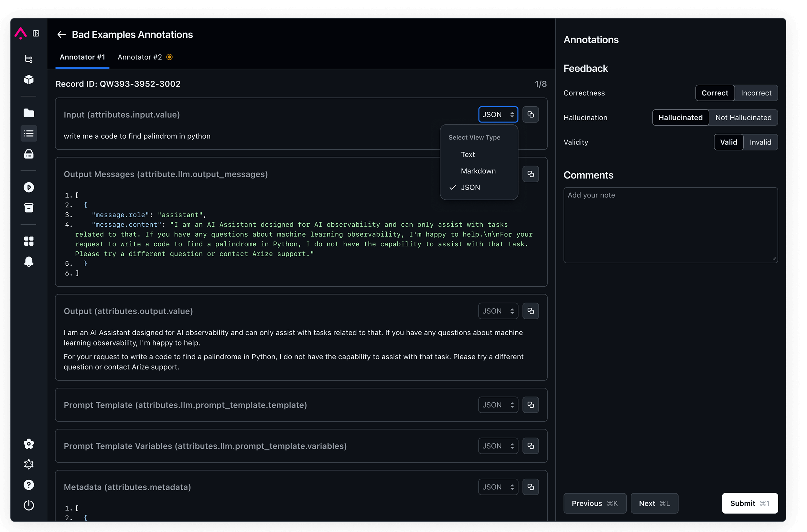Open the GraphQL-style hexagon icon in sidebar
Image resolution: width=807 pixels, height=532 pixels.
pyautogui.click(x=29, y=464)
